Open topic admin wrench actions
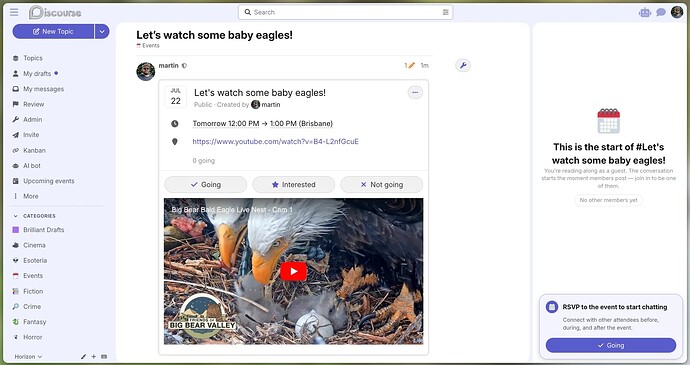Image resolution: width=690 pixels, height=365 pixels. (462, 66)
